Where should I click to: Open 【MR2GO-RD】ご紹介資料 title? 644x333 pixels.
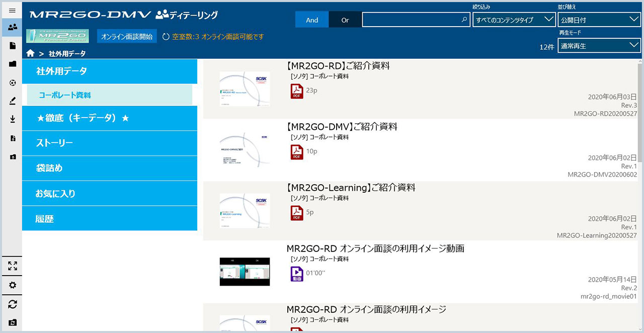tap(338, 66)
